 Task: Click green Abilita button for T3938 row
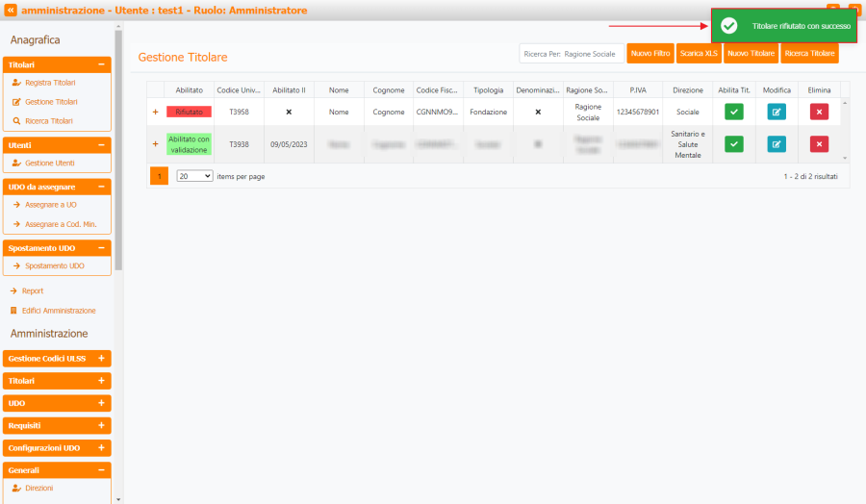pyautogui.click(x=734, y=144)
